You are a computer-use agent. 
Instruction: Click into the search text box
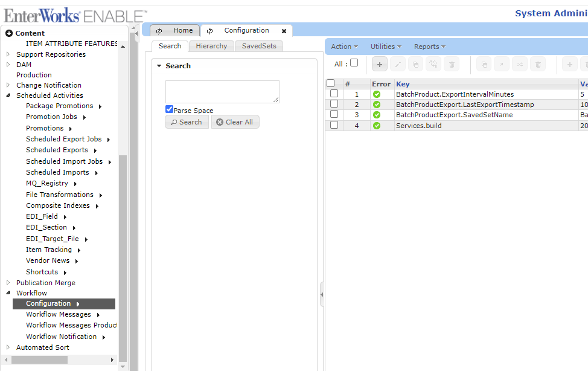click(x=222, y=92)
